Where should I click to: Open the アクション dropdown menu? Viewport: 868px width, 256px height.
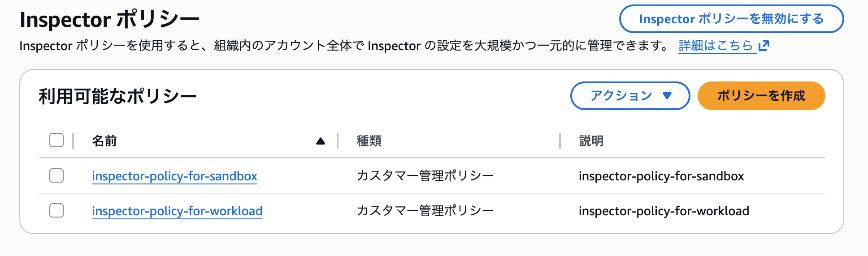[x=629, y=96]
